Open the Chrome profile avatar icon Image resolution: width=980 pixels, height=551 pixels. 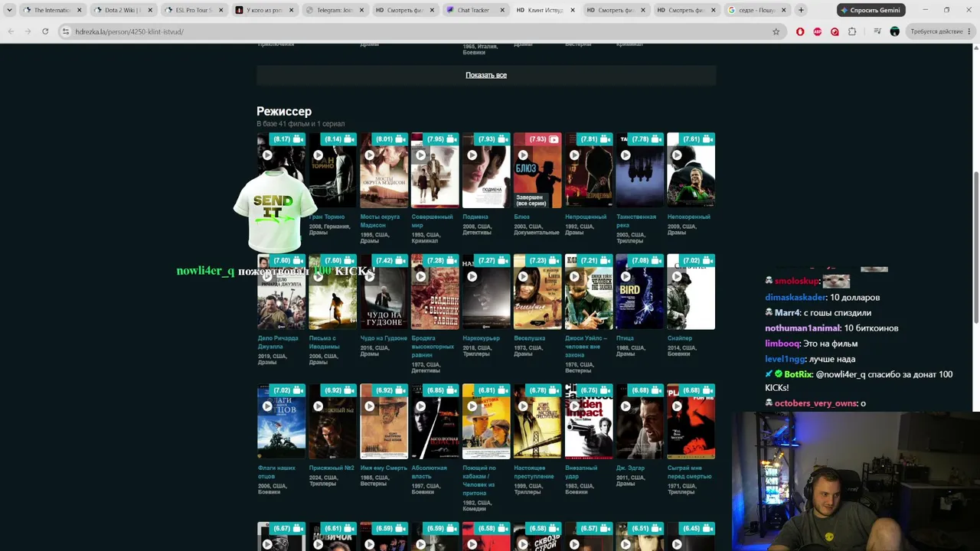[894, 31]
